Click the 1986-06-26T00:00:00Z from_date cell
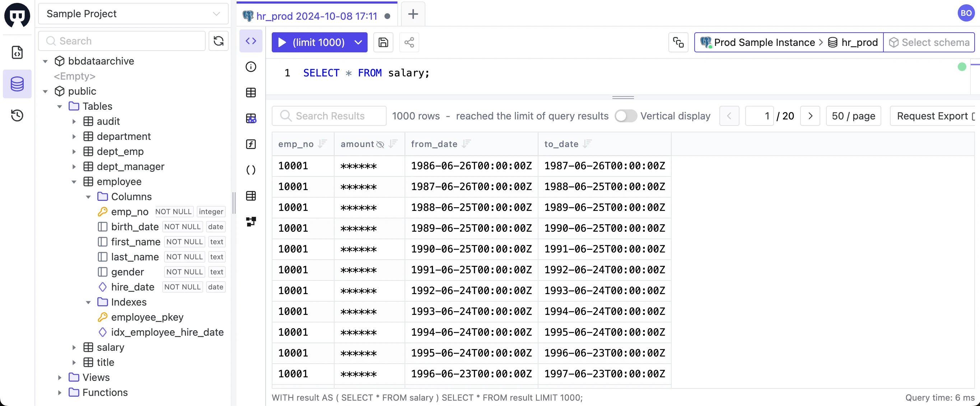The width and height of the screenshot is (980, 406). tap(471, 166)
